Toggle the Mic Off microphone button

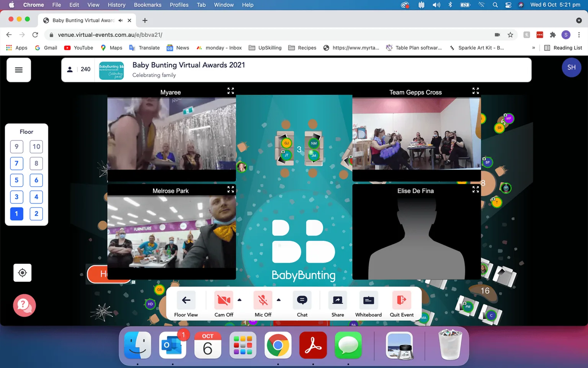pyautogui.click(x=263, y=304)
